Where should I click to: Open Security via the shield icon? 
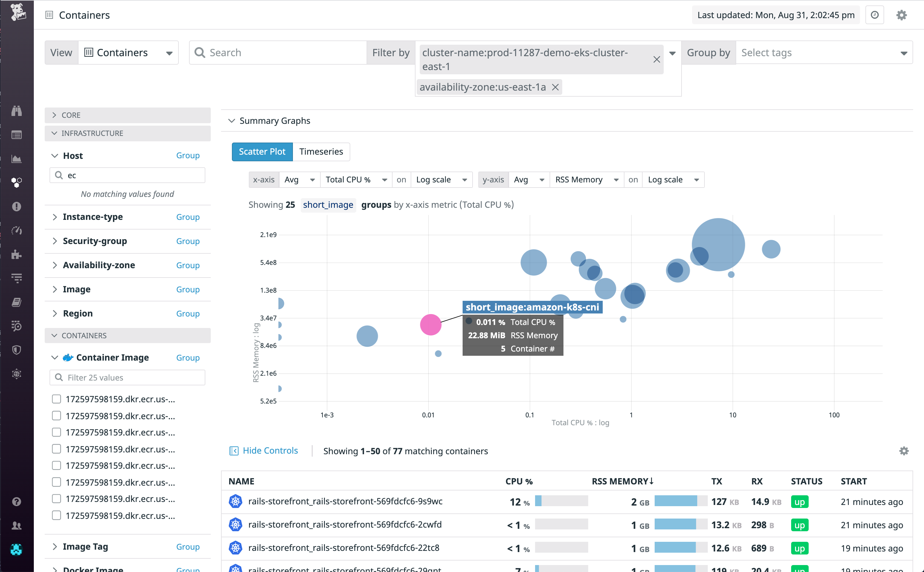(17, 350)
